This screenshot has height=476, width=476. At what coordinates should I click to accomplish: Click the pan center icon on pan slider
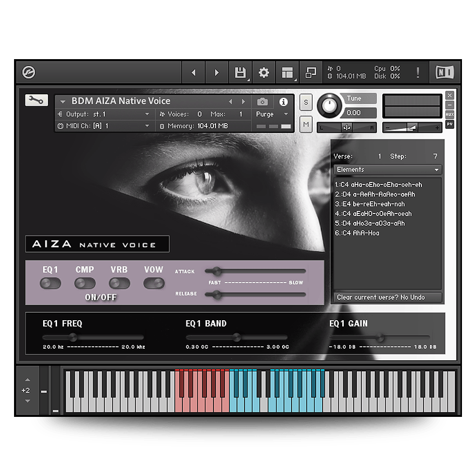(346, 127)
